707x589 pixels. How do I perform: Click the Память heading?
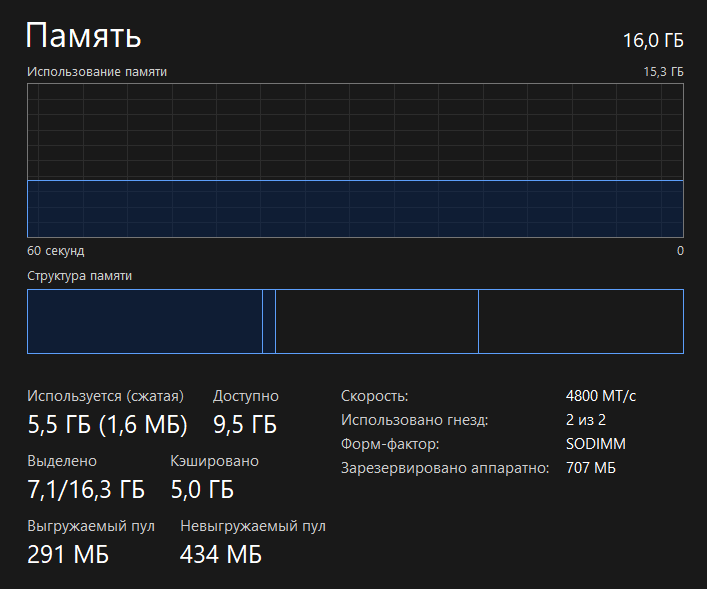pyautogui.click(x=83, y=35)
